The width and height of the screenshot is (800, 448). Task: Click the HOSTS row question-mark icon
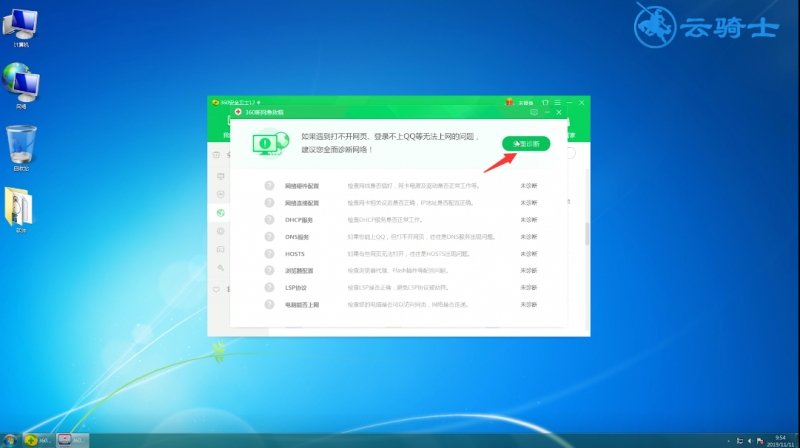[269, 254]
